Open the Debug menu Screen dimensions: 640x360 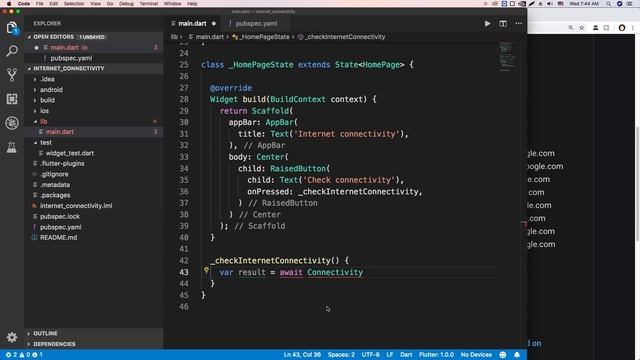pyautogui.click(x=126, y=4)
